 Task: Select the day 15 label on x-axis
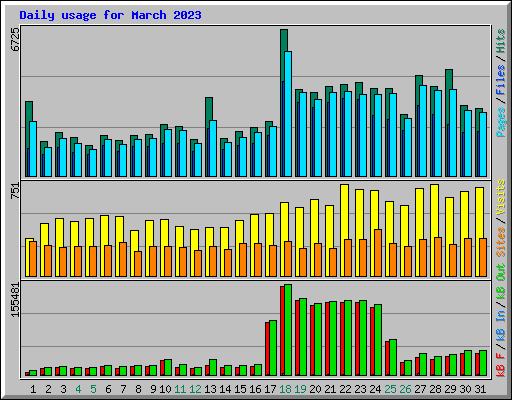tap(240, 389)
